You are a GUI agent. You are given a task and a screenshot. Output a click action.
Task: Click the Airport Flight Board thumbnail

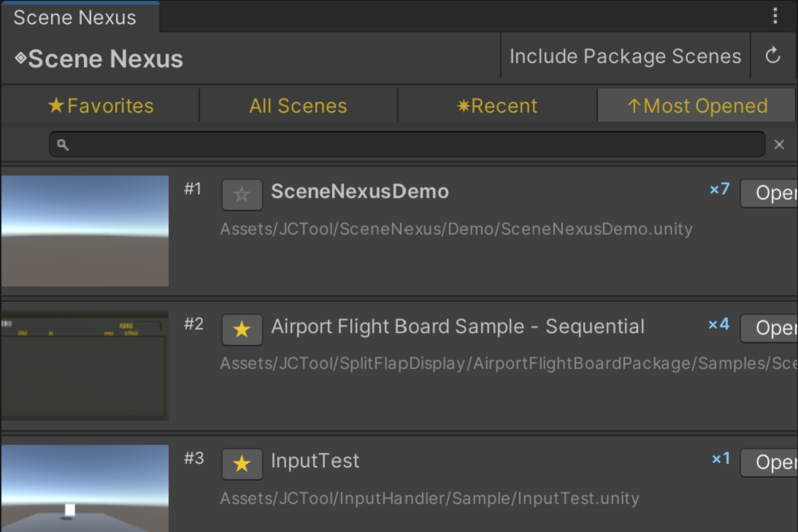click(85, 365)
